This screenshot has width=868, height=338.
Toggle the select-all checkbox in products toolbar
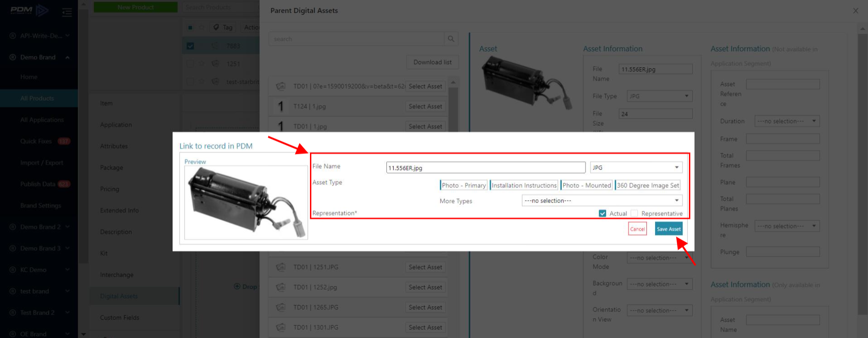190,27
